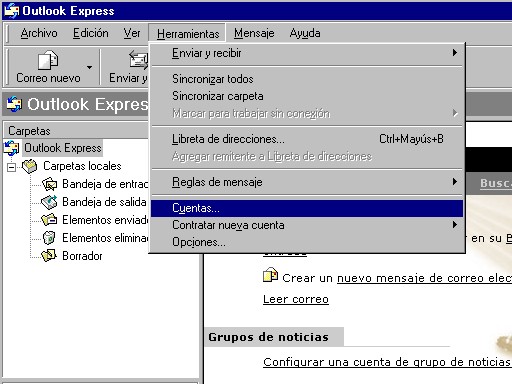Select the Bandeja de entrada folder label

pos(105,184)
